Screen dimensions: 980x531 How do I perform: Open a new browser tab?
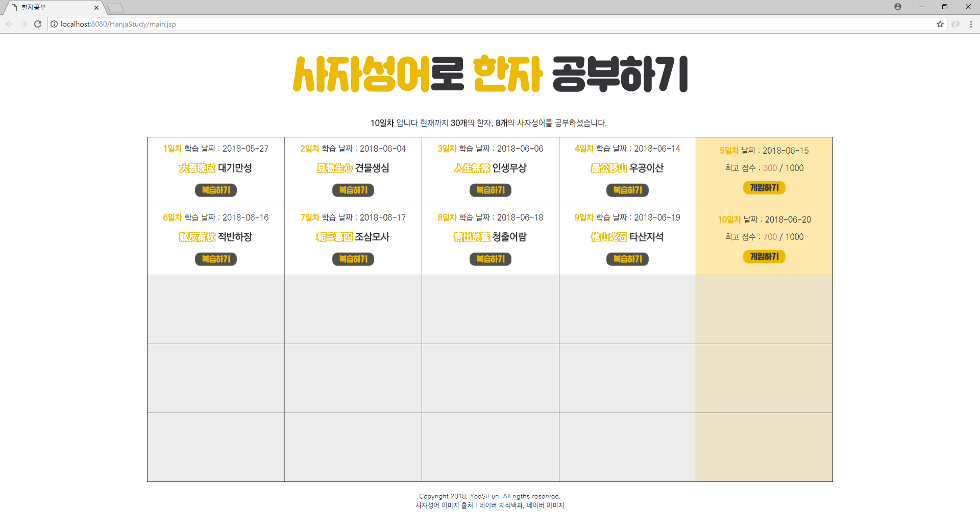tap(115, 8)
